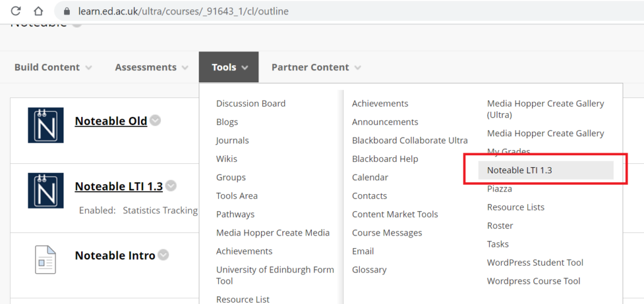Select Email in the menu
The width and height of the screenshot is (644, 304).
(x=363, y=251)
